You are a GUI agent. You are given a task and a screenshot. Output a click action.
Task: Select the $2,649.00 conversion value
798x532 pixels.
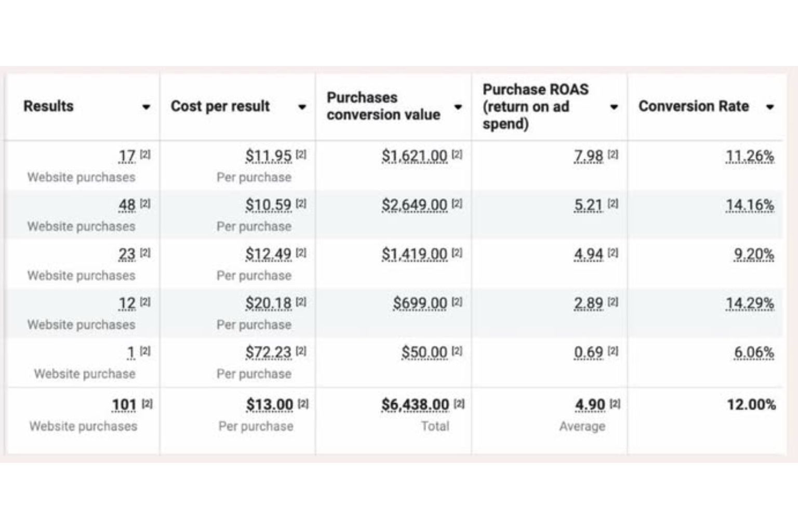pos(415,205)
